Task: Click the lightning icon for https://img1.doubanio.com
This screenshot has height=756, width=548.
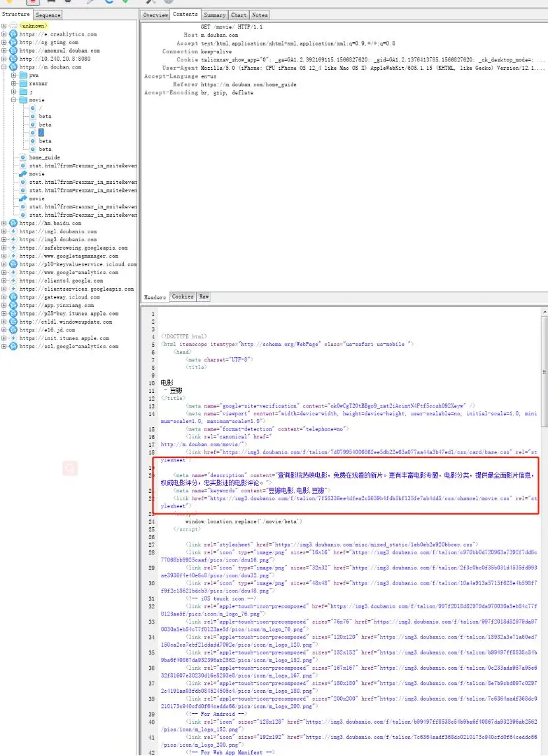Action: point(13,231)
